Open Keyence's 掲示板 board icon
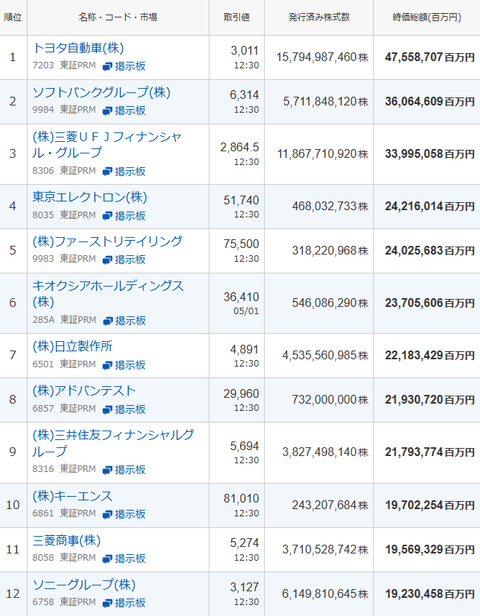This screenshot has width=480, height=616. [x=124, y=514]
